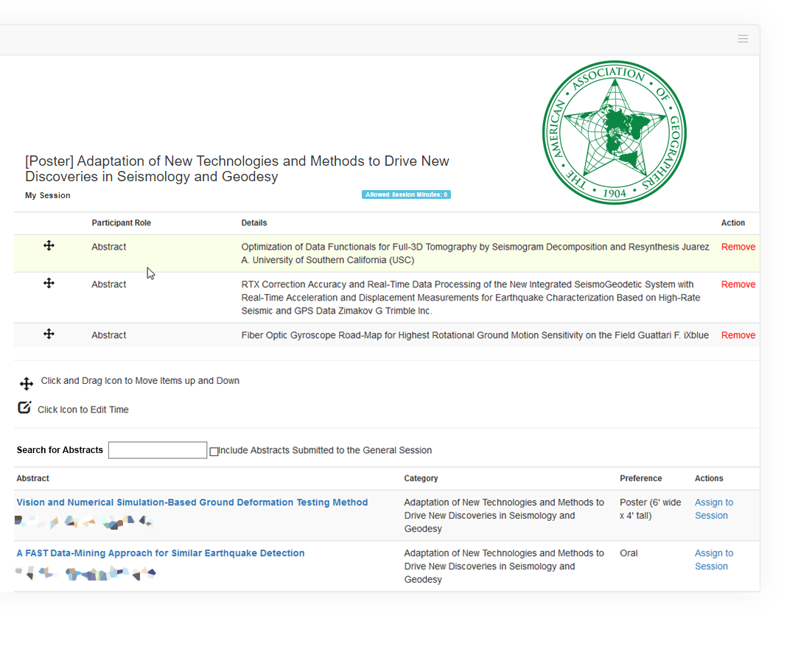
Task: Click the 'My Session' label
Action: [x=48, y=195]
